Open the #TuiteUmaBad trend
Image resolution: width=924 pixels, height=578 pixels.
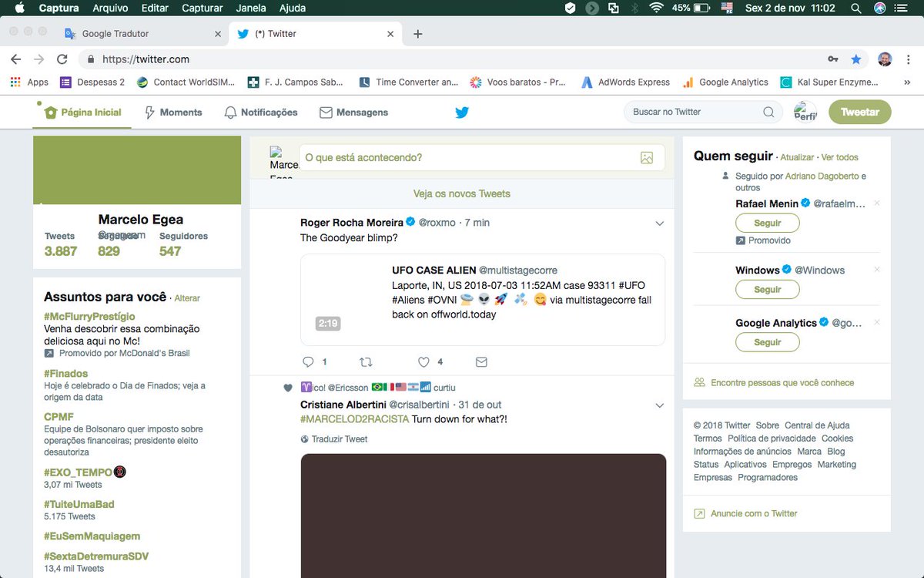(79, 504)
